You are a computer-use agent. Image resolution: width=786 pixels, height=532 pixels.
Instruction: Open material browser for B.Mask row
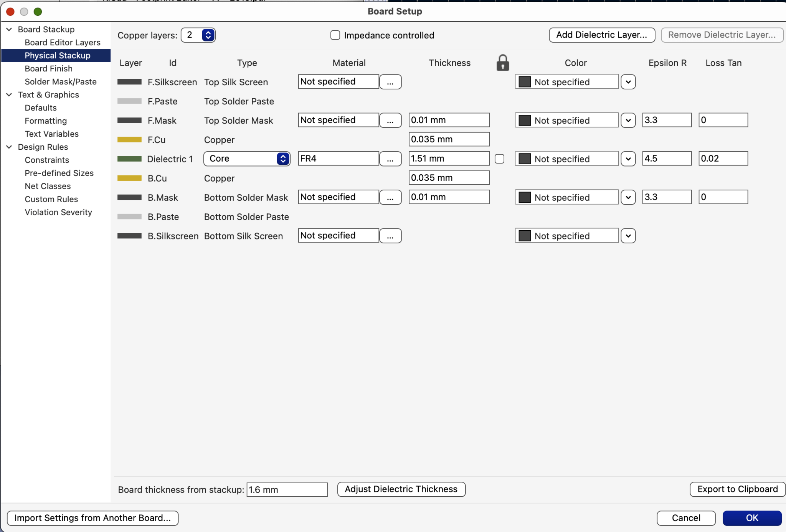390,197
